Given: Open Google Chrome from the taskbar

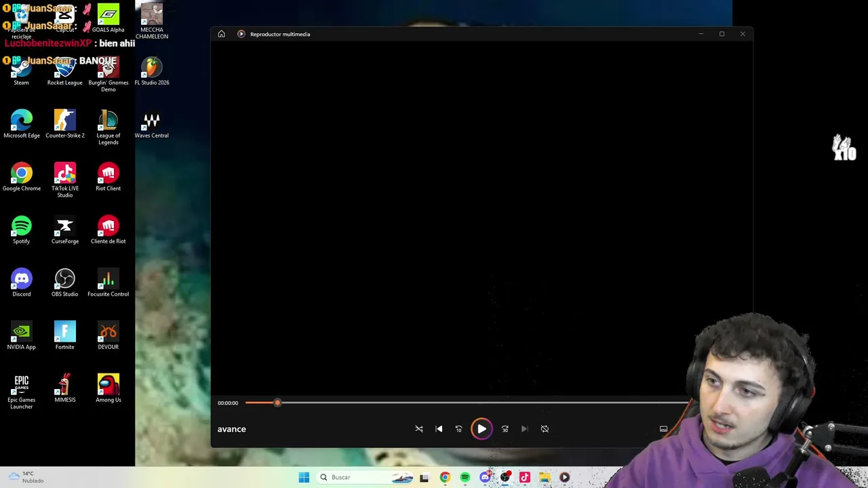Looking at the screenshot, I should click(445, 477).
